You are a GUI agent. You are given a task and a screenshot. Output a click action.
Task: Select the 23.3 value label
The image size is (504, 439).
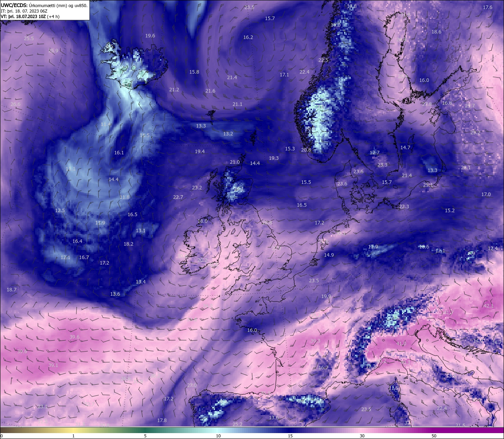coord(382,165)
